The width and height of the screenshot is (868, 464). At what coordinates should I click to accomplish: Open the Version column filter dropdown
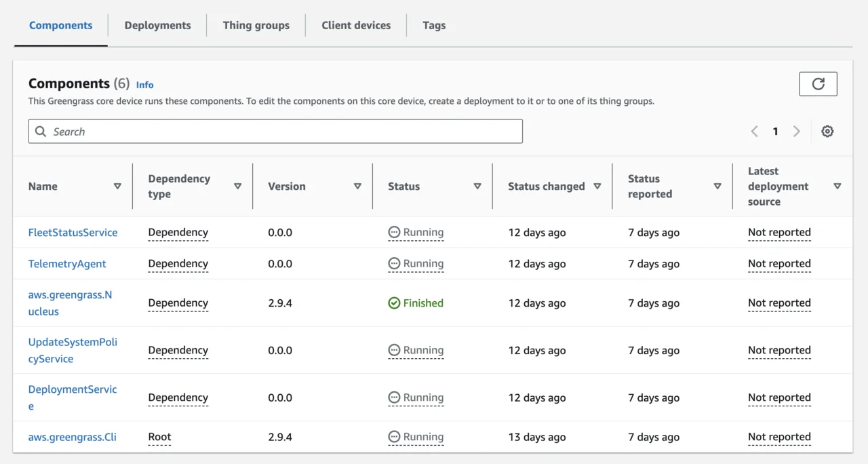pyautogui.click(x=357, y=186)
